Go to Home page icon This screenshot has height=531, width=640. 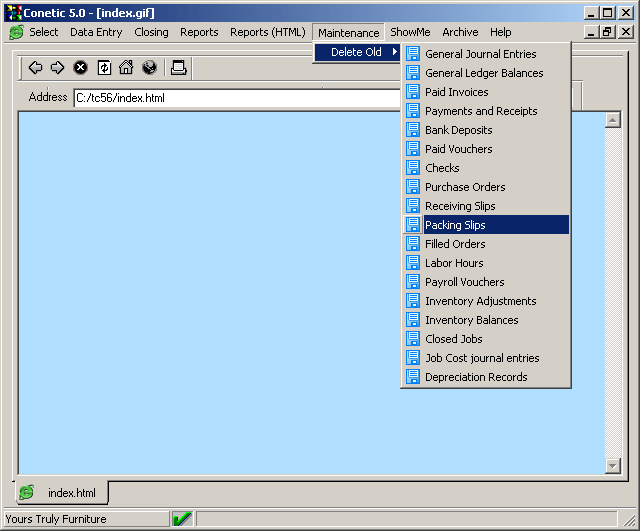point(126,68)
